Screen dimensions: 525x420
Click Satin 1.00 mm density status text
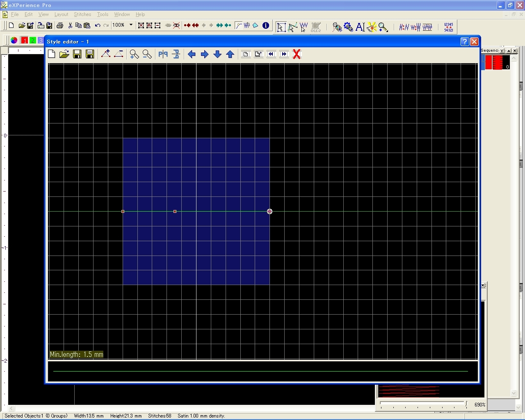[201, 416]
